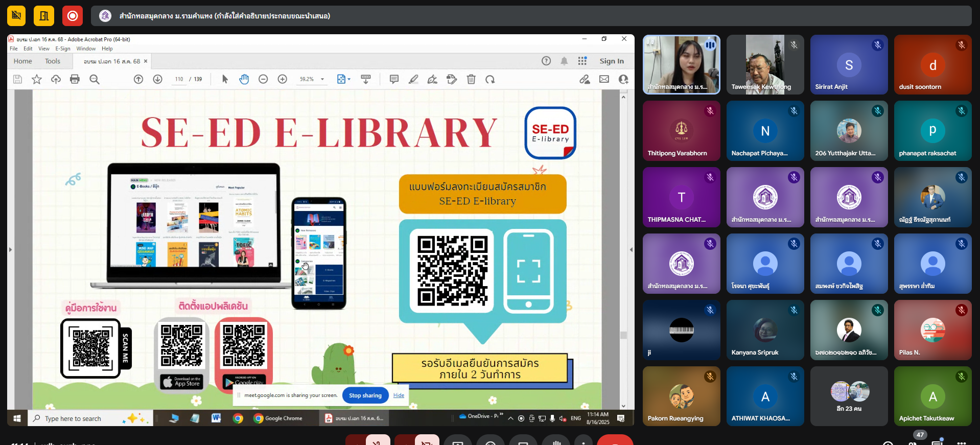Open the find text magnifier tool

pyautogui.click(x=95, y=79)
